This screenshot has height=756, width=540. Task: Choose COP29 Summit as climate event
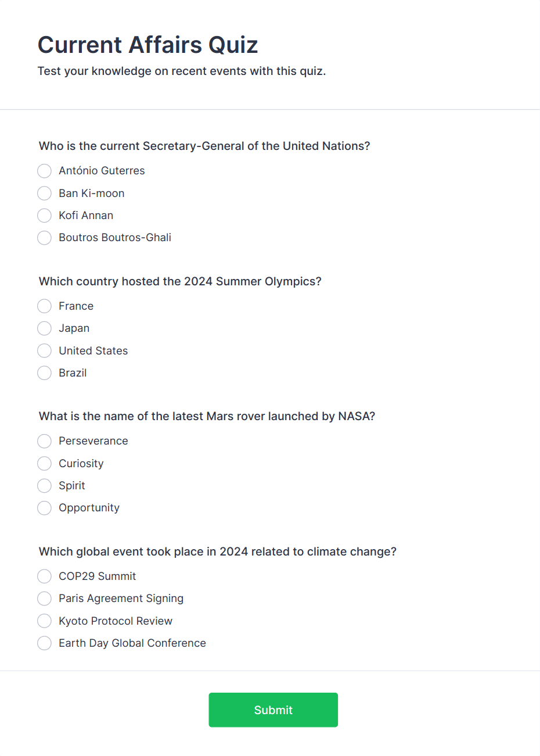click(45, 576)
